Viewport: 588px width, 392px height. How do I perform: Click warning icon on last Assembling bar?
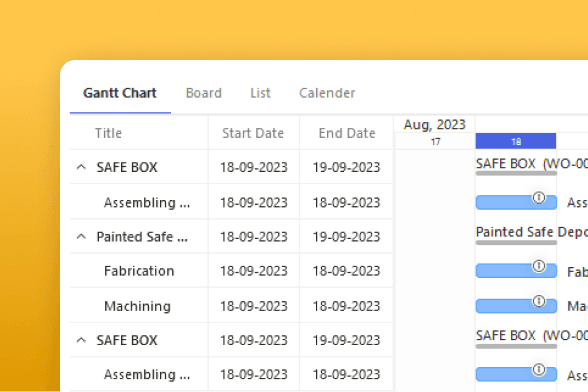coord(539,369)
